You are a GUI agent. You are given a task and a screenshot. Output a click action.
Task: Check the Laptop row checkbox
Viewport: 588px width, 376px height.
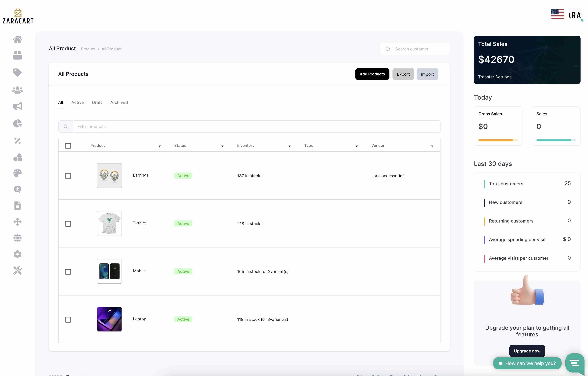tap(68, 320)
